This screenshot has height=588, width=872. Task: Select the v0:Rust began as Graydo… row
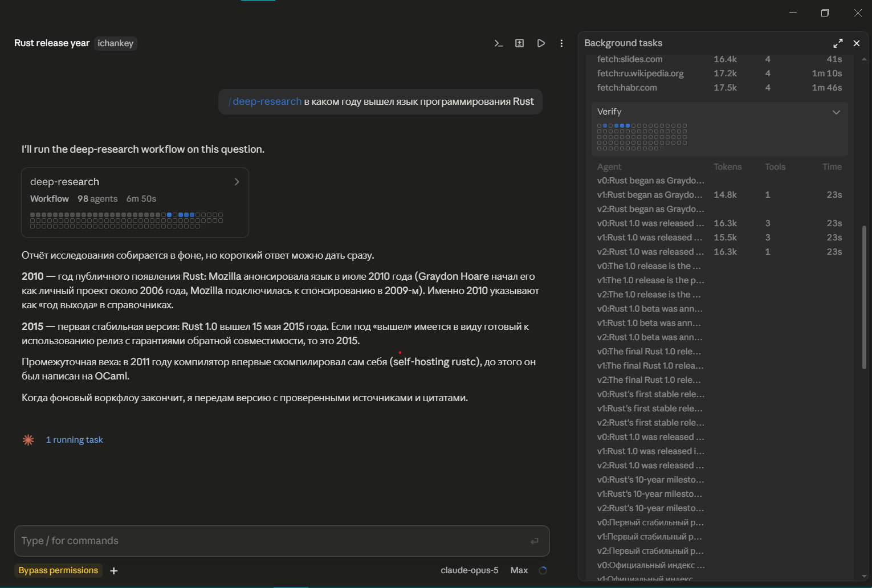720,181
